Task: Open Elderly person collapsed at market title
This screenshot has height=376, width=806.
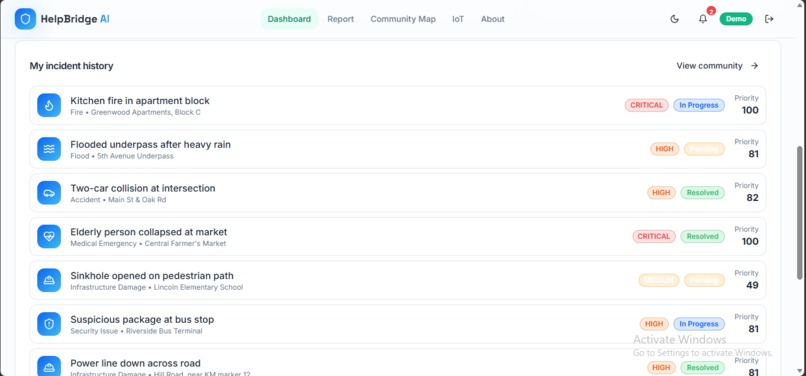Action: (x=149, y=232)
